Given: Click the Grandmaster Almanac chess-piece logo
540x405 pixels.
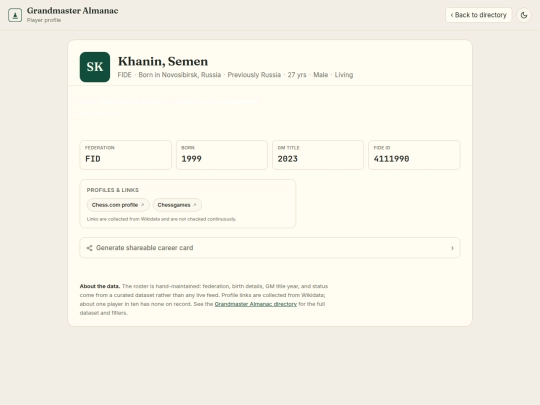Looking at the screenshot, I should (x=15, y=15).
